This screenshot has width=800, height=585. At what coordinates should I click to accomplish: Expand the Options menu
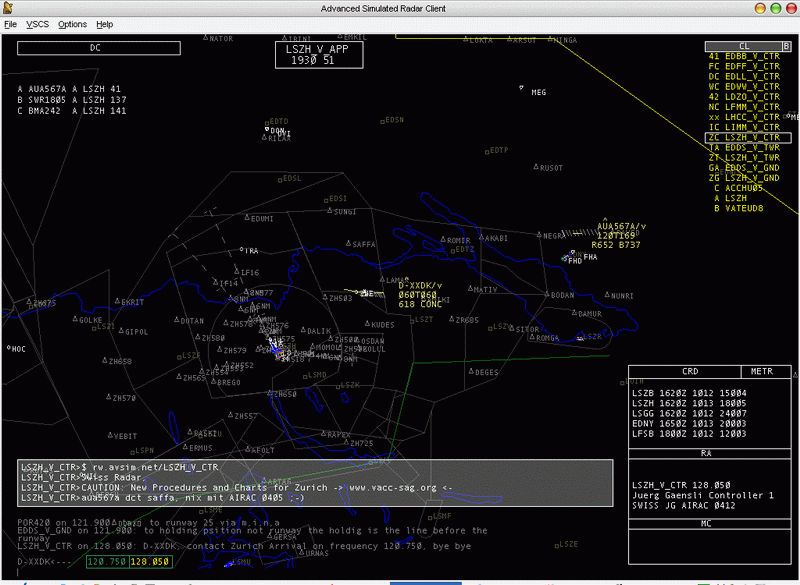click(72, 24)
